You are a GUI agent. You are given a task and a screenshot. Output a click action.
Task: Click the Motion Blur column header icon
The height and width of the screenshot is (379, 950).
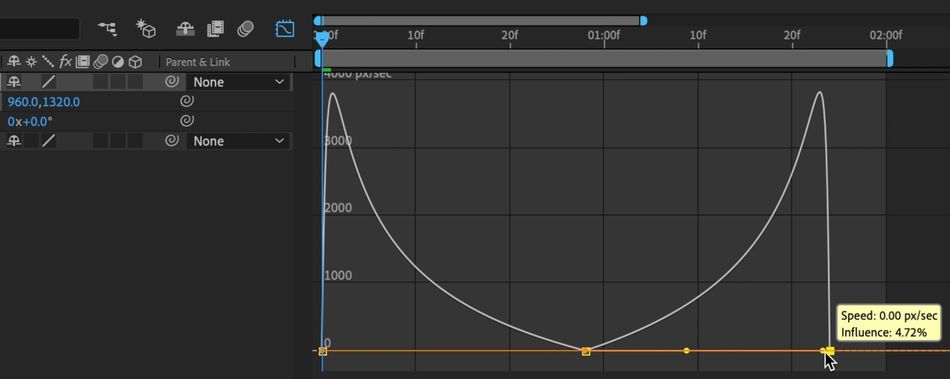[101, 62]
